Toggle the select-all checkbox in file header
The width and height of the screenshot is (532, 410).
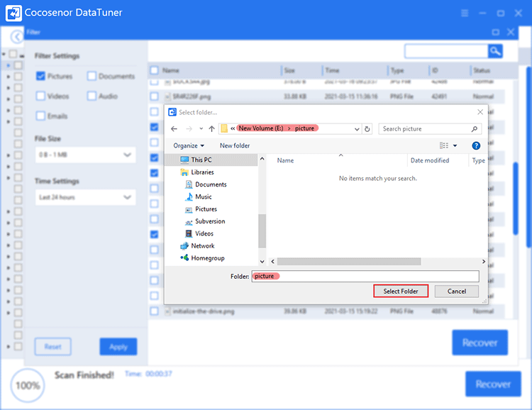155,70
